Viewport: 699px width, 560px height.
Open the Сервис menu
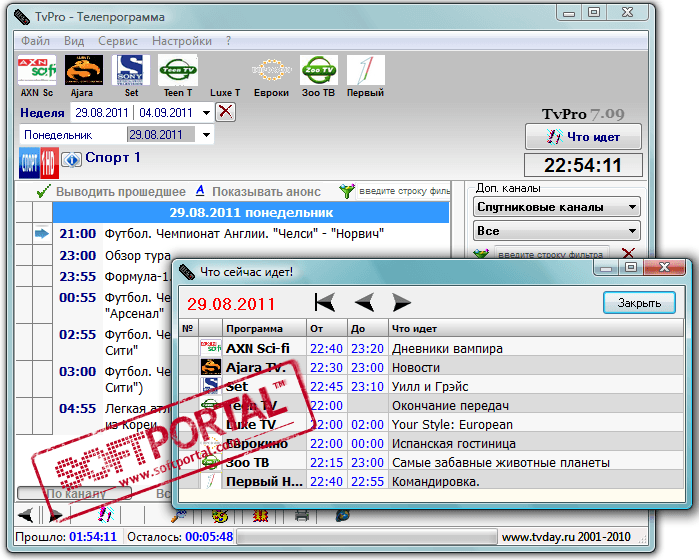point(118,41)
